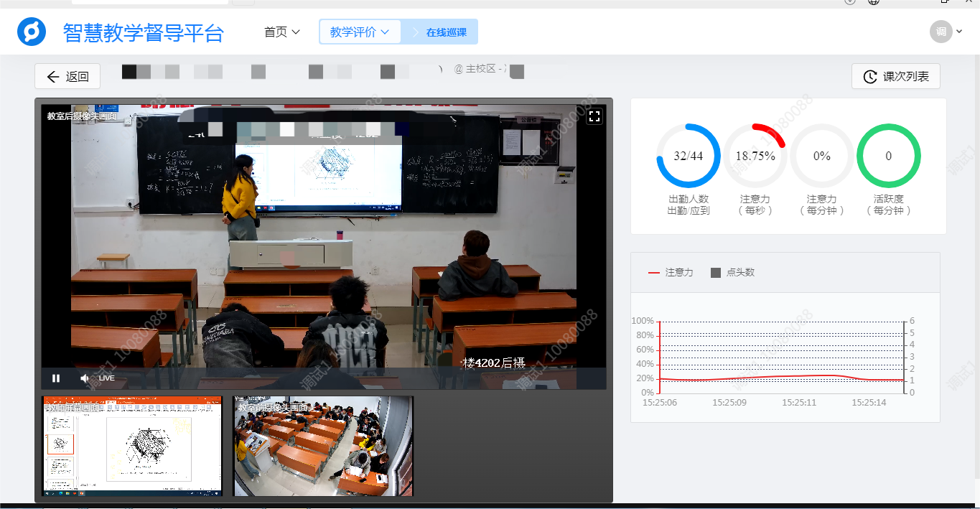Image resolution: width=980 pixels, height=509 pixels.
Task: Toggle the 注意力 line in the chart legend
Action: coord(671,273)
